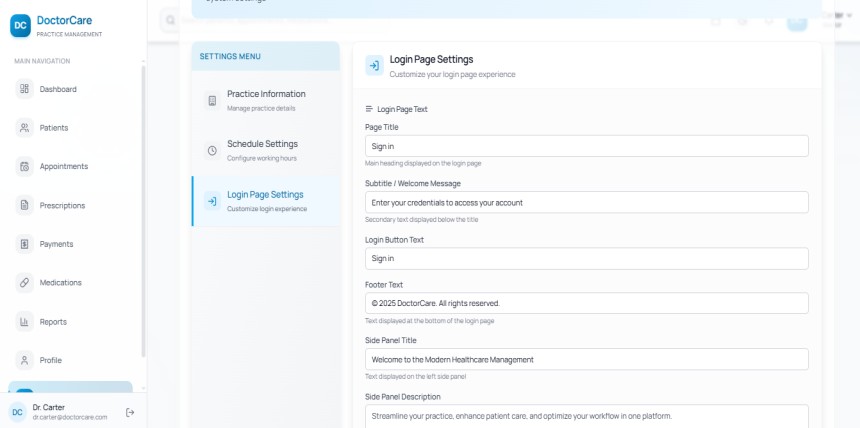The height and width of the screenshot is (428, 860).
Task: Click the Dashboard icon in sidebar
Action: tap(25, 89)
